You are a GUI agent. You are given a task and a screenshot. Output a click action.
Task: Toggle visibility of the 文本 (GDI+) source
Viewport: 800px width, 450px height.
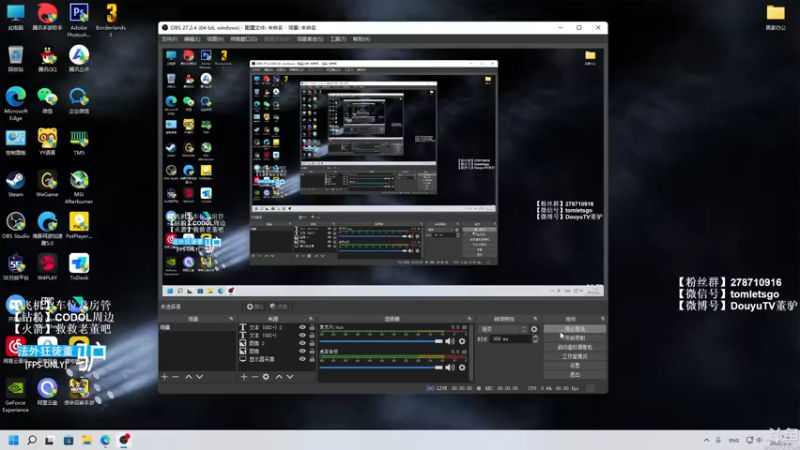tap(302, 335)
